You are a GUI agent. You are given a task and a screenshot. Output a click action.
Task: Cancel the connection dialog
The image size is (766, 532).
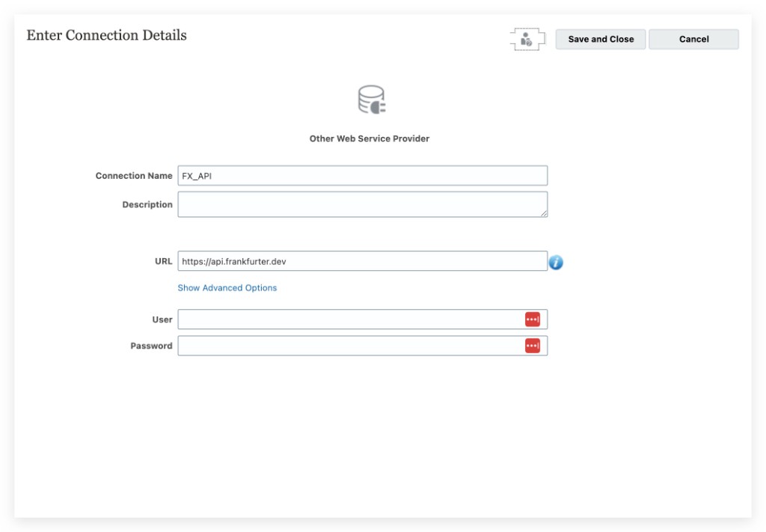[x=693, y=39]
